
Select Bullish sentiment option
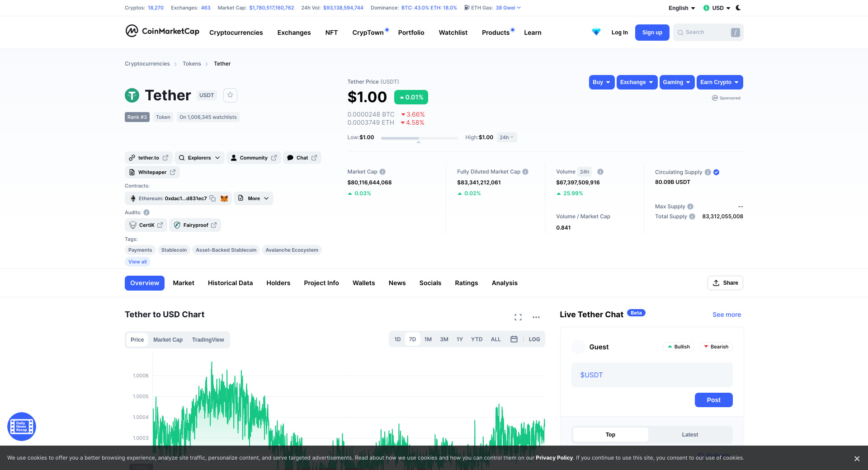[679, 347]
